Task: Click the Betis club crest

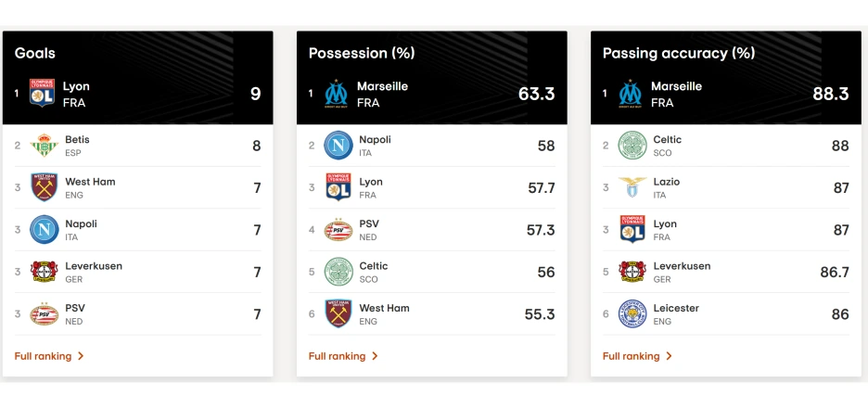Action: click(45, 146)
